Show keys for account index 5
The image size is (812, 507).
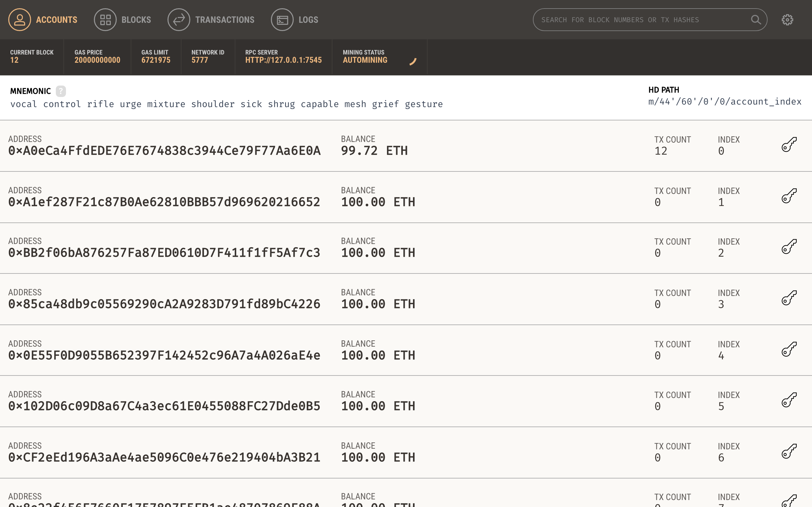pyautogui.click(x=789, y=400)
